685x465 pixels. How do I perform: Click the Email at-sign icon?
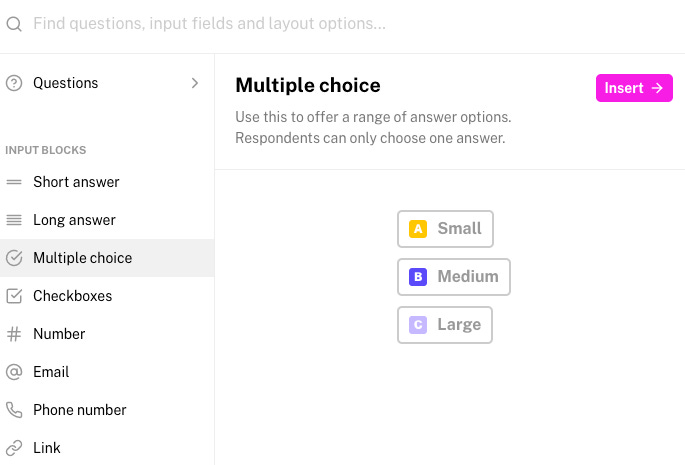click(14, 372)
